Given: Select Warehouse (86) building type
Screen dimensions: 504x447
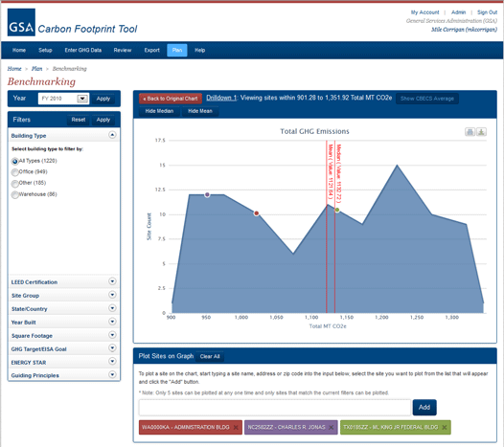Looking at the screenshot, I should coord(14,195).
